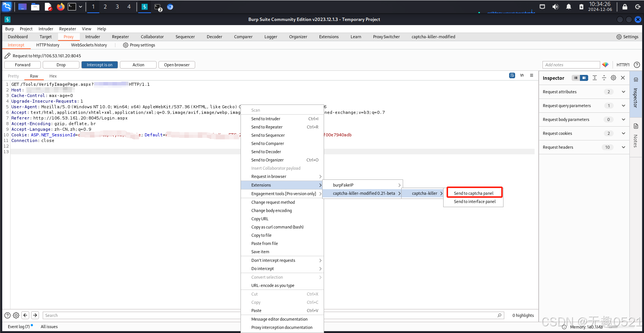Click the volume speaker tray icon
The height and width of the screenshot is (333, 644).
[x=555, y=7]
